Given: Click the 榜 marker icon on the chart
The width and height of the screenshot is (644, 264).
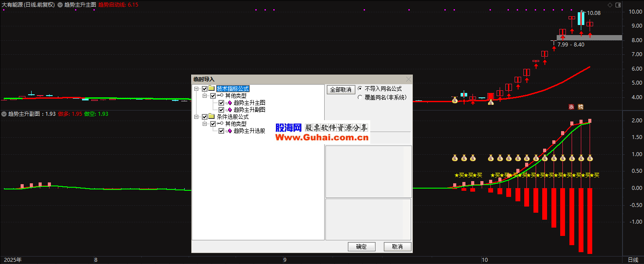Looking at the screenshot, I should tap(580, 107).
